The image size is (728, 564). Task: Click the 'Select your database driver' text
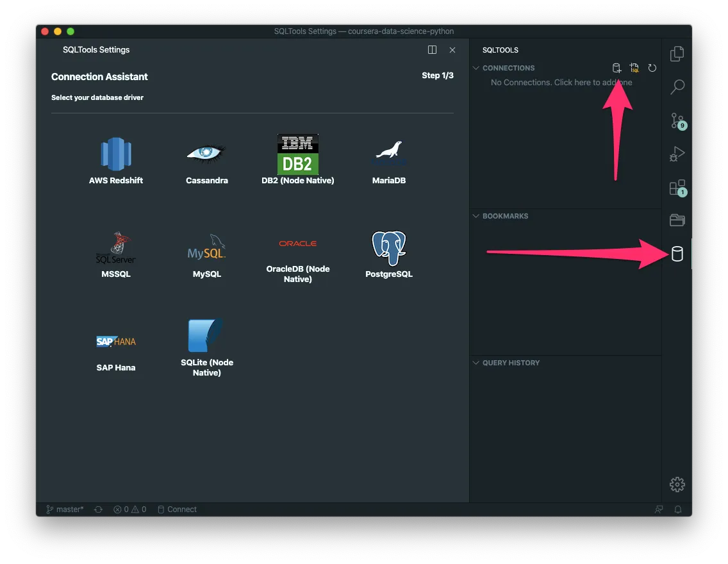[97, 97]
